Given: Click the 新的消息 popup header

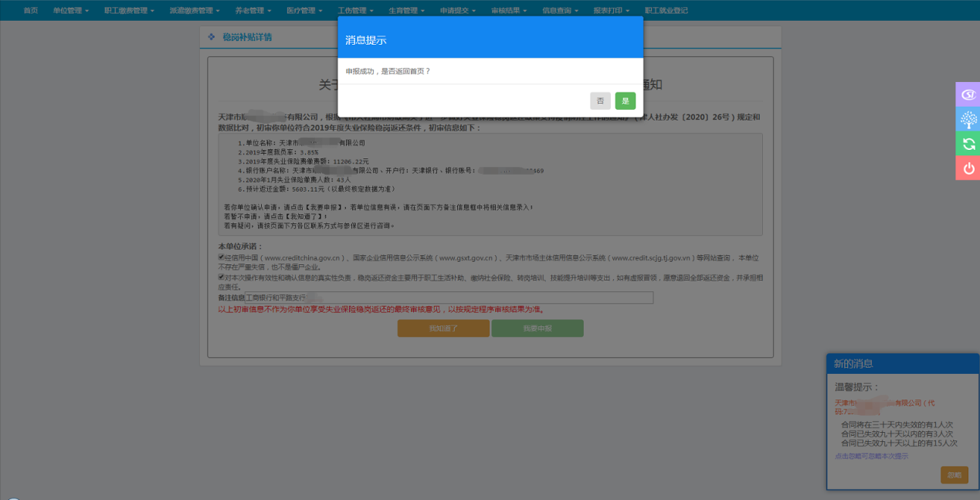Looking at the screenshot, I should coord(903,363).
